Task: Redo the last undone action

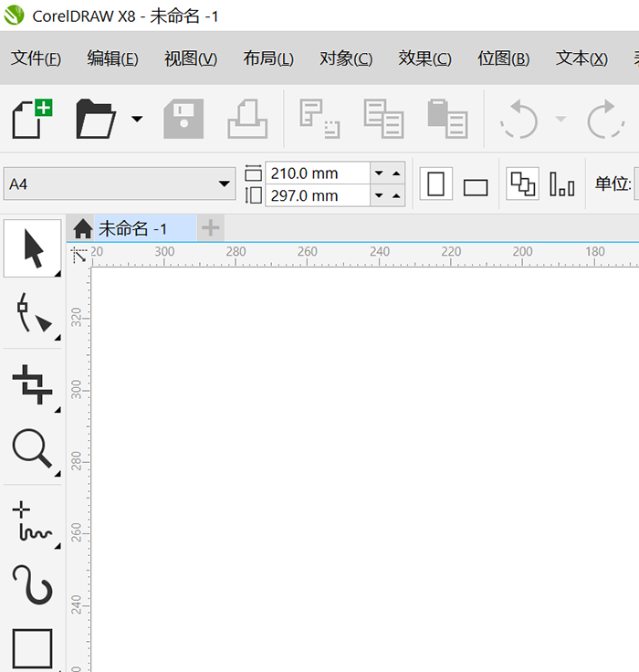Action: (605, 119)
